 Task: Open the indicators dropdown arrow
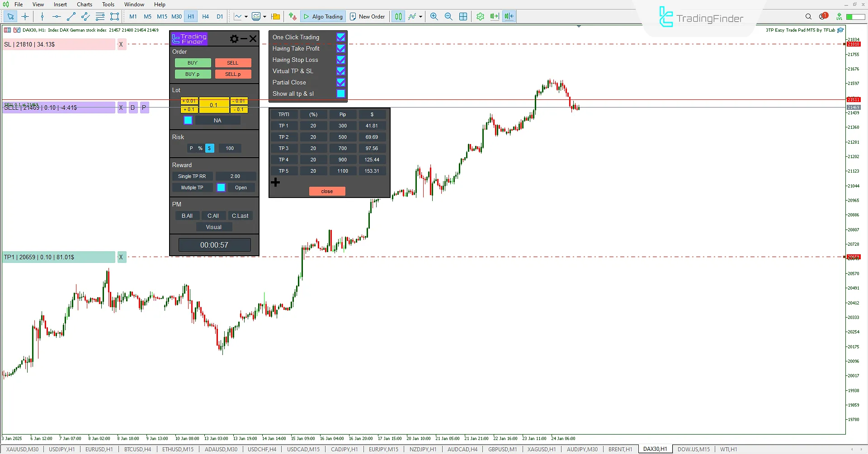pos(264,16)
